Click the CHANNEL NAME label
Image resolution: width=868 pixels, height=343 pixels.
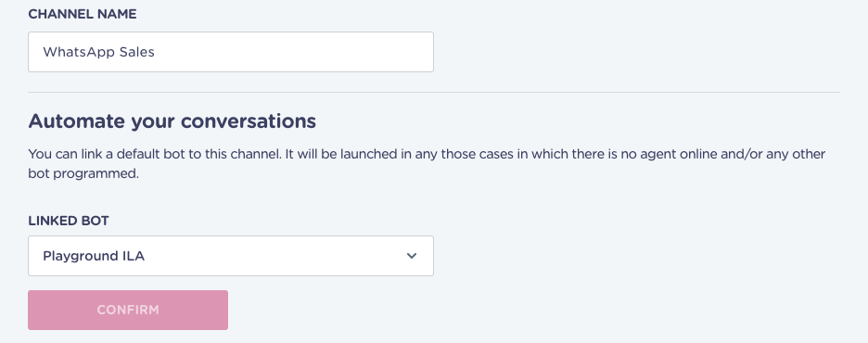pos(83,15)
